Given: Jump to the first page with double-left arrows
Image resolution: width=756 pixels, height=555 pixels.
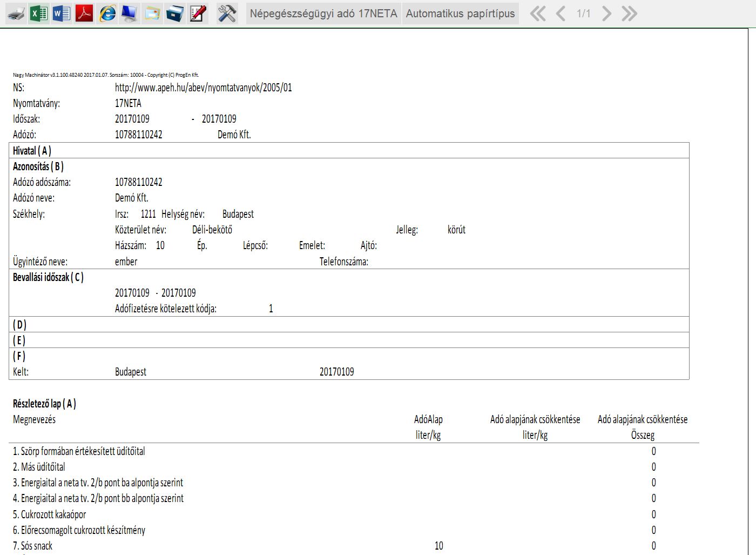Looking at the screenshot, I should [x=538, y=14].
